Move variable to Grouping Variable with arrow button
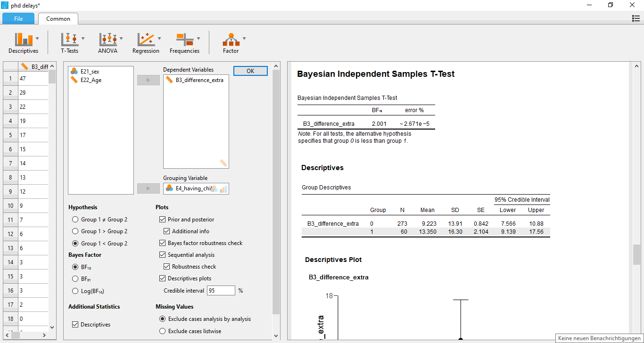The width and height of the screenshot is (644, 343). coord(149,188)
